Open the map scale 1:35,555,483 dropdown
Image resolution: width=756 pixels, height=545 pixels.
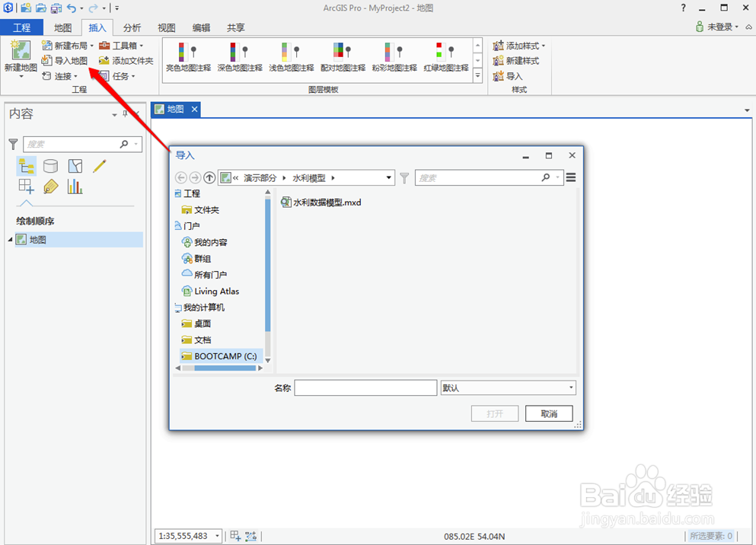tap(218, 536)
